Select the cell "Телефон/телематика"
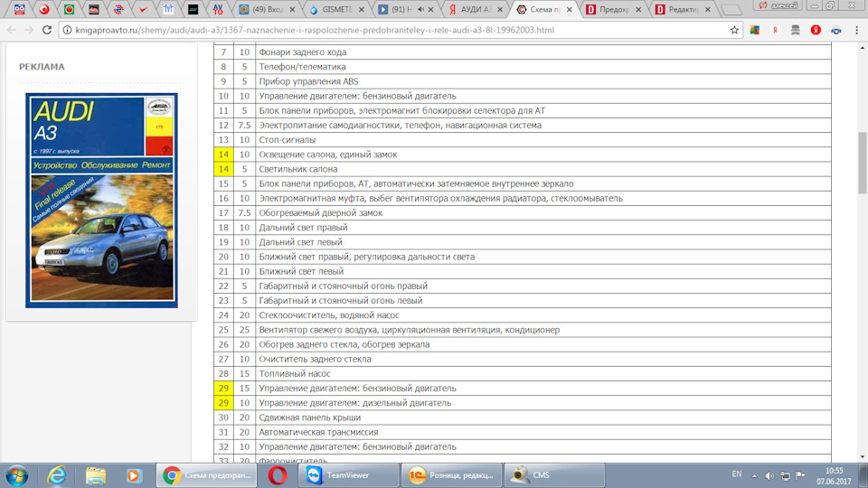The width and height of the screenshot is (868, 488). click(x=543, y=66)
